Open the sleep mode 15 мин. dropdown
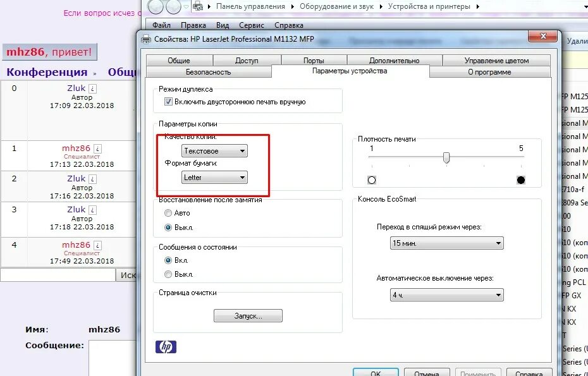This screenshot has height=376, width=588. tap(446, 243)
